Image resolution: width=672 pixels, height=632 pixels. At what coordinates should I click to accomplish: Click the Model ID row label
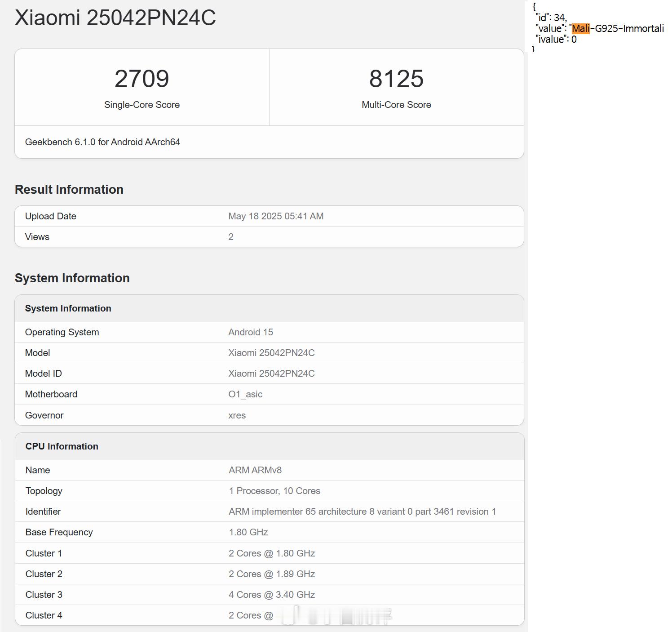(44, 374)
